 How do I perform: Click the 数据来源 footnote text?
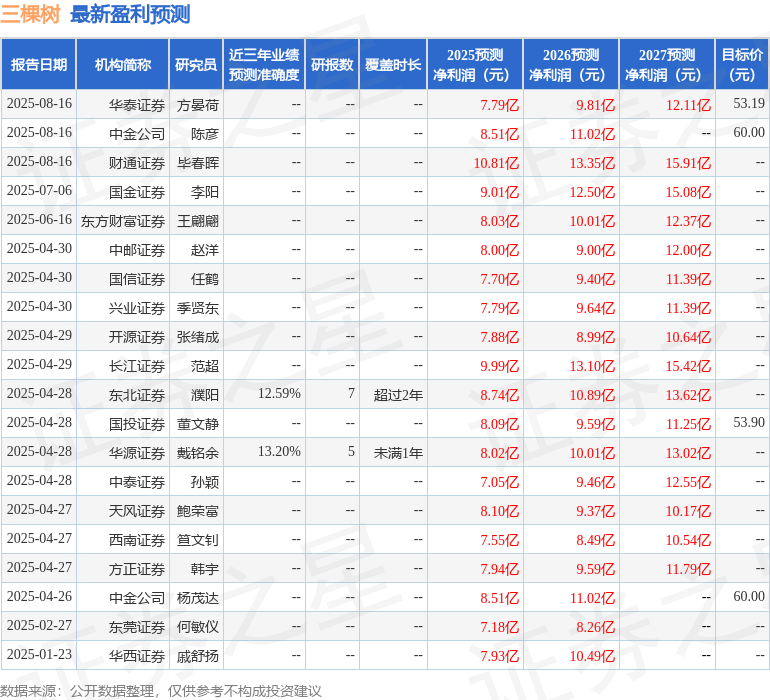point(161,691)
